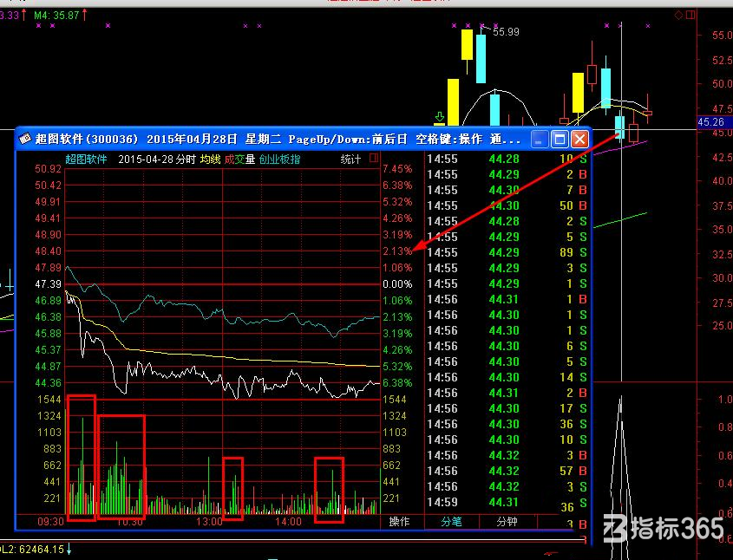Click the 50.92 top price axis label
This screenshot has height=560, width=733.
coord(49,169)
